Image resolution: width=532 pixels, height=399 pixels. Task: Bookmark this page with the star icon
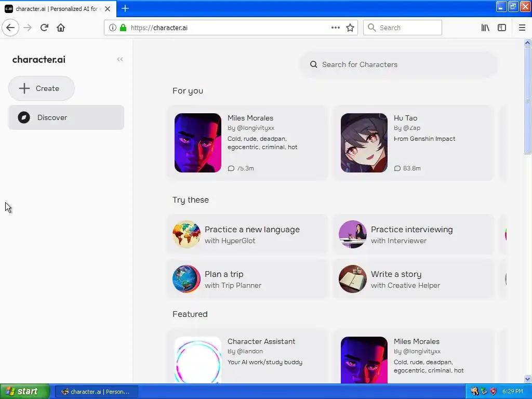tap(350, 28)
